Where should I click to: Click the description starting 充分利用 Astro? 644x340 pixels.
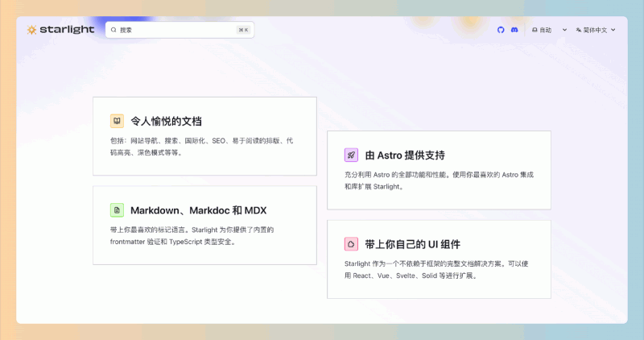coord(439,180)
